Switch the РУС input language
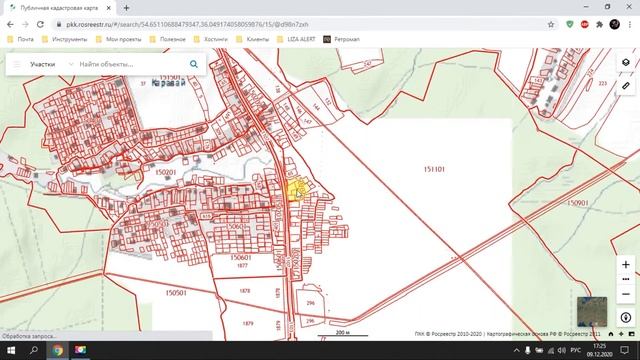640x360 pixels. [x=576, y=350]
